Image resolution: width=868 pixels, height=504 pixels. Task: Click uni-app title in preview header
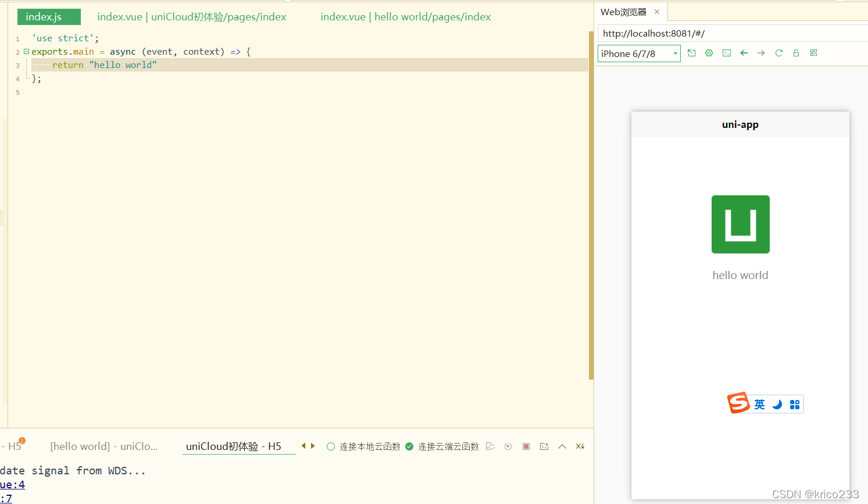[740, 124]
